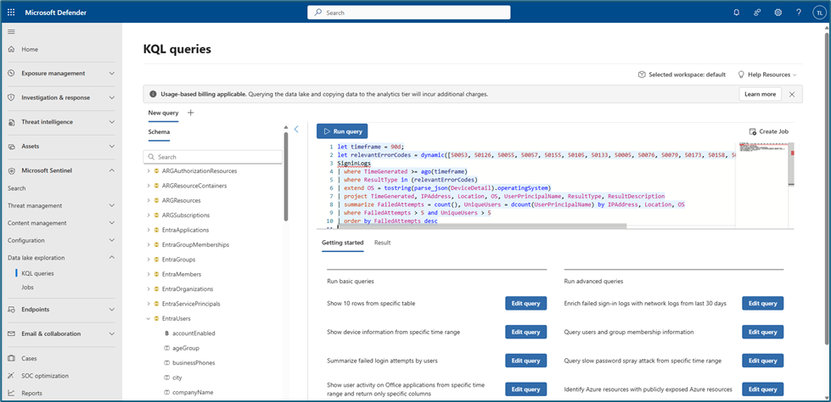Dismiss the usage-based billing banner
Image resolution: width=831 pixels, height=402 pixels.
(792, 94)
